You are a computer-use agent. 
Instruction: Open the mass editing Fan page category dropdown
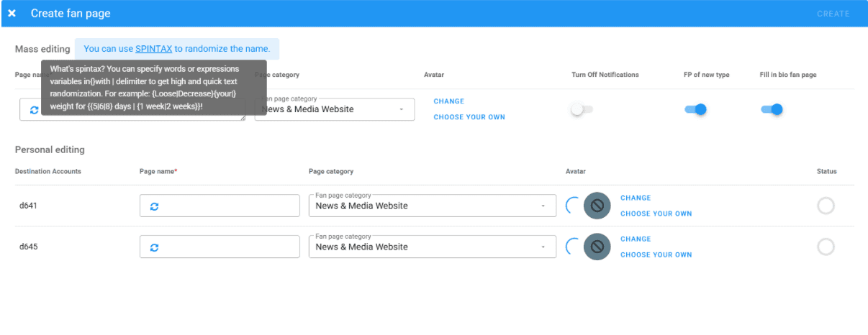pyautogui.click(x=335, y=109)
